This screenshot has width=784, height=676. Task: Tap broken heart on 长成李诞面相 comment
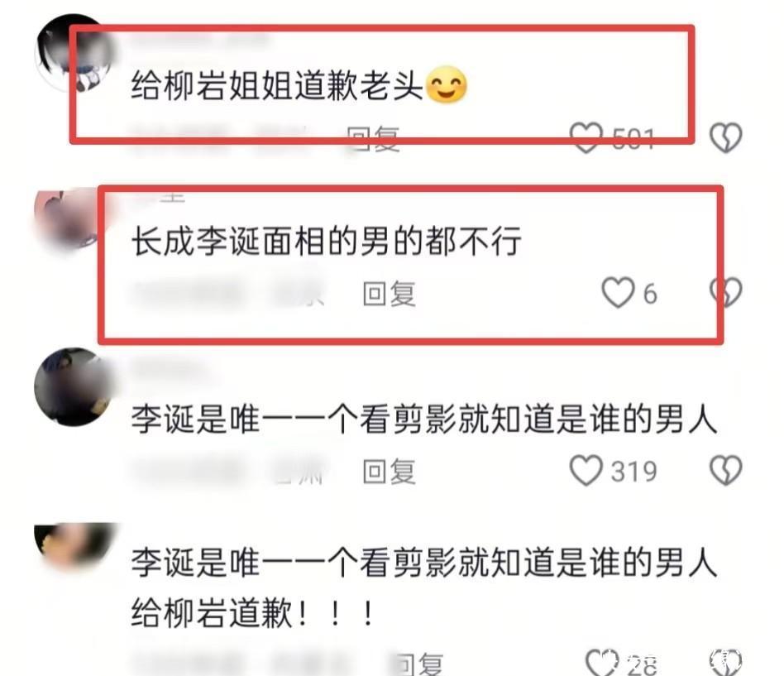(726, 293)
